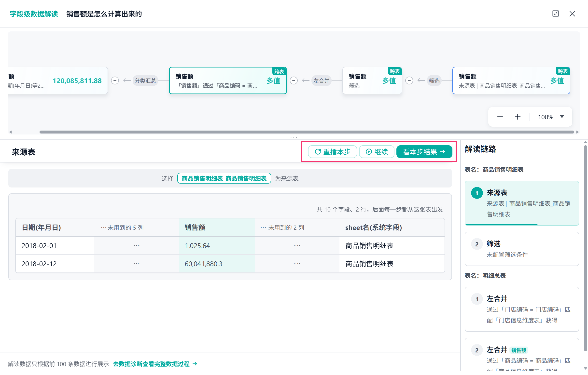
Task: Click the left arrow of horizontal scrollbar
Action: (10, 132)
